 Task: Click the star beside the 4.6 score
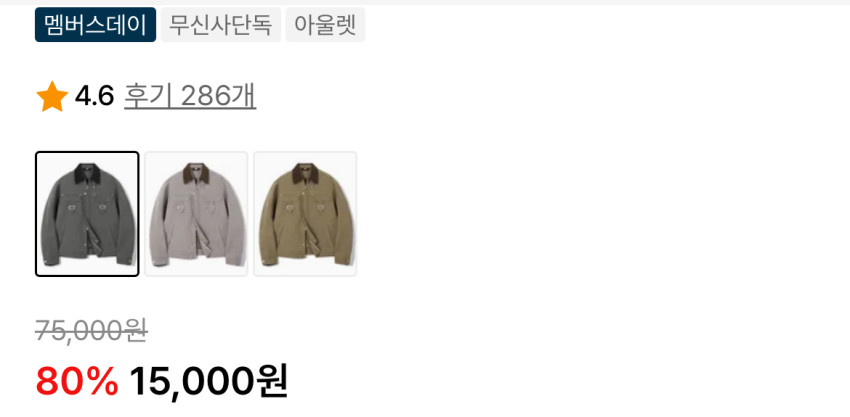[x=52, y=97]
